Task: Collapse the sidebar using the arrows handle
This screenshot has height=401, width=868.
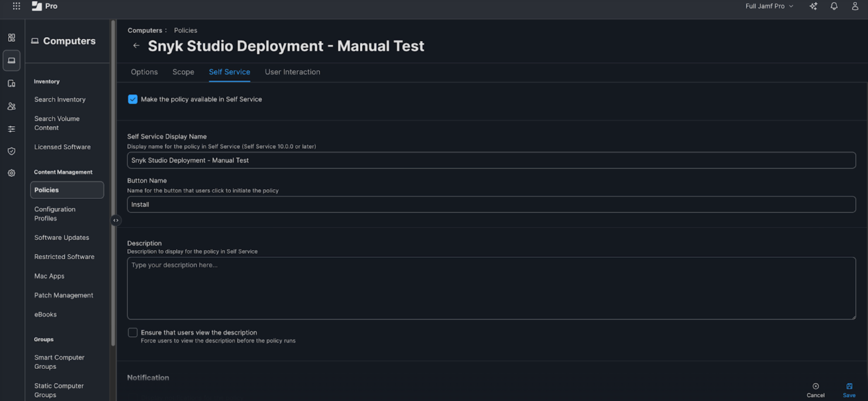Action: pos(116,220)
